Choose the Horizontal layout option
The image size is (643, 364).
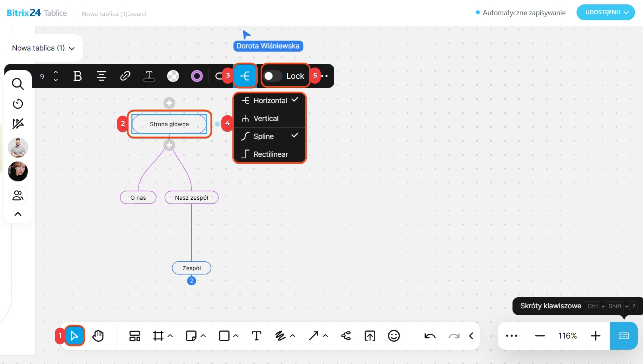(270, 101)
